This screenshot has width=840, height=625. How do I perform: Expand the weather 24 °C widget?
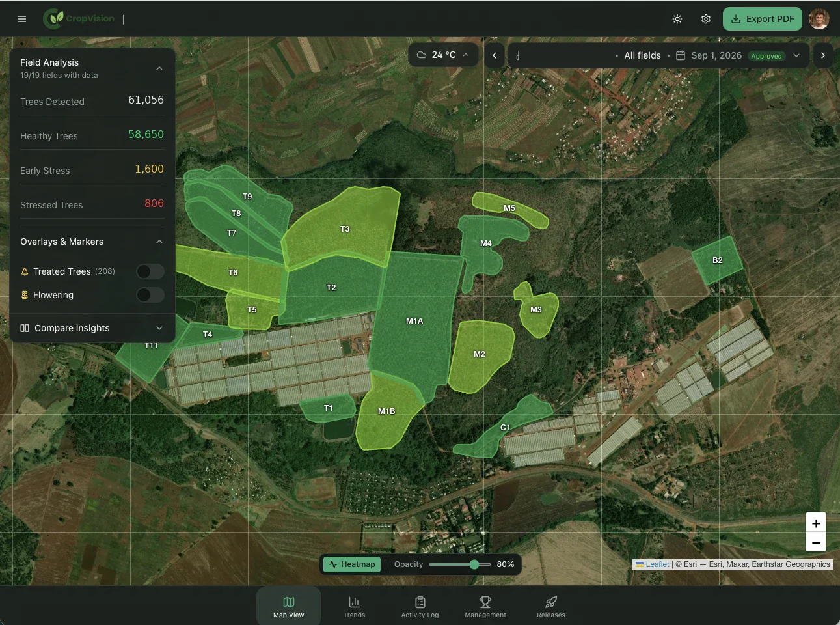(443, 55)
